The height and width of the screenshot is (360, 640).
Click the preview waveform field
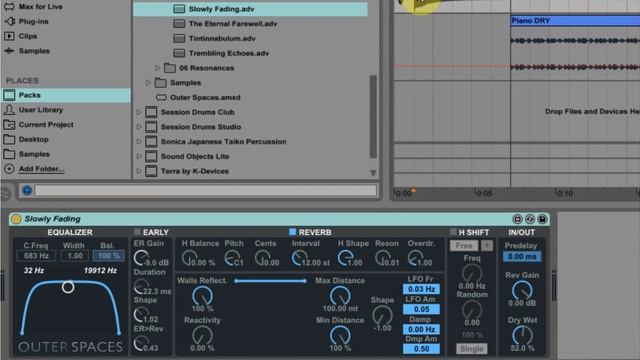pyautogui.click(x=206, y=190)
